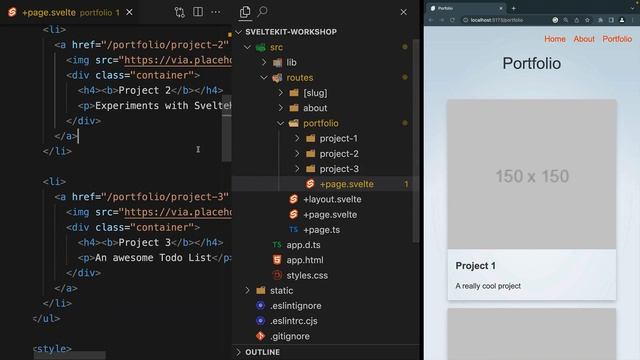
Task: Collapse the routes folder
Action: pos(264,78)
